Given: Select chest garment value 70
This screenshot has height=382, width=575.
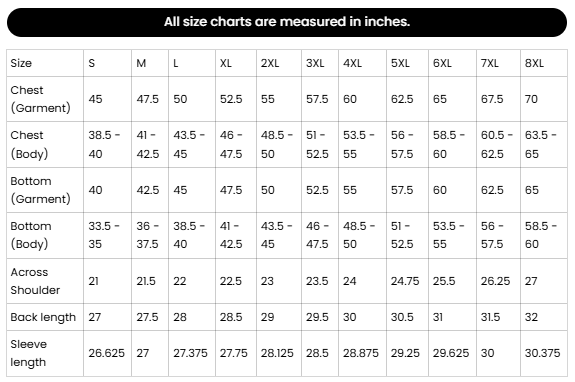Looking at the screenshot, I should tap(544, 99).
